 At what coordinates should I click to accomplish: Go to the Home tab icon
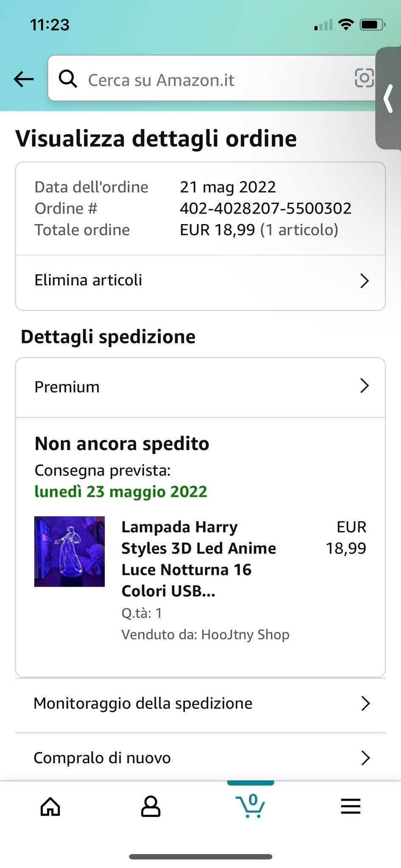(x=50, y=806)
